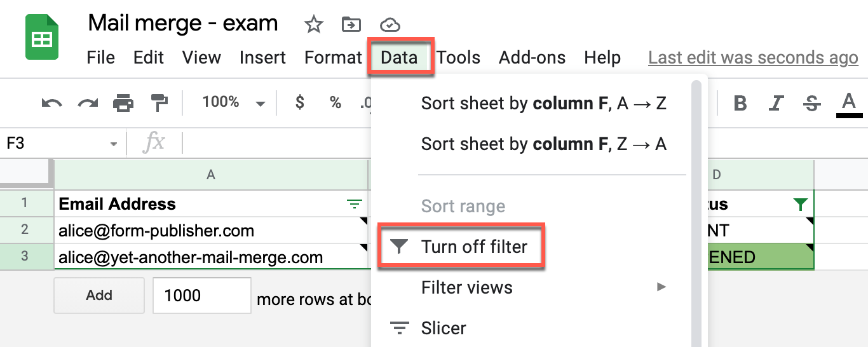Select Turn off filter menu option
The image size is (868, 347).
474,247
